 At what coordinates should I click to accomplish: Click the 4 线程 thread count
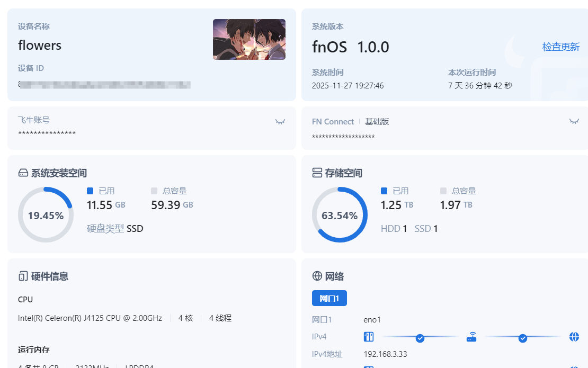tap(220, 318)
